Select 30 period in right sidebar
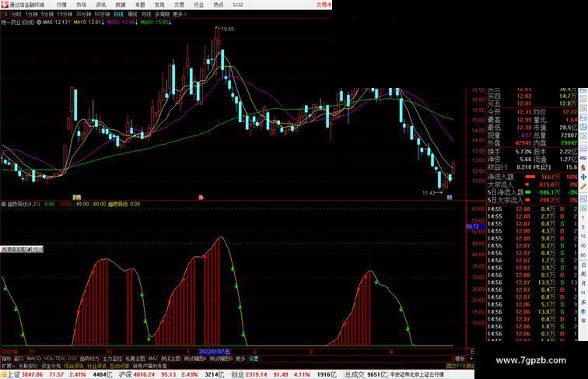This screenshot has width=588, height=379. pyautogui.click(x=583, y=246)
